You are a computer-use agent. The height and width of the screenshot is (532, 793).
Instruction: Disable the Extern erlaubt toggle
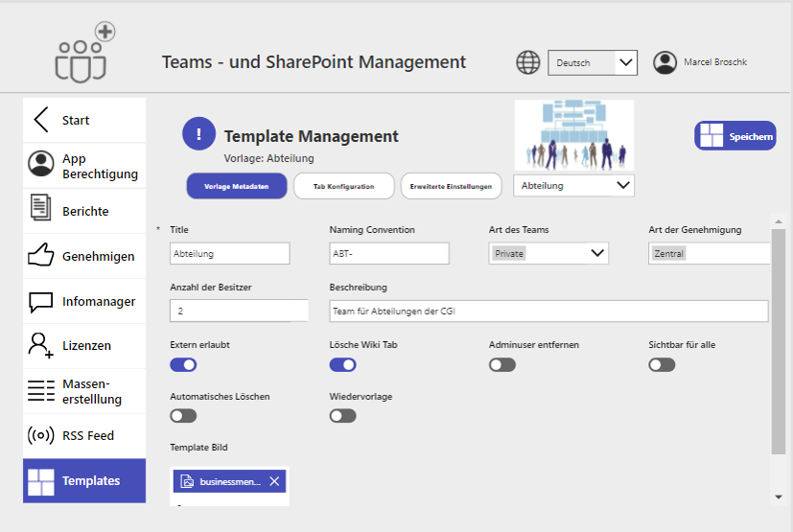(x=183, y=364)
